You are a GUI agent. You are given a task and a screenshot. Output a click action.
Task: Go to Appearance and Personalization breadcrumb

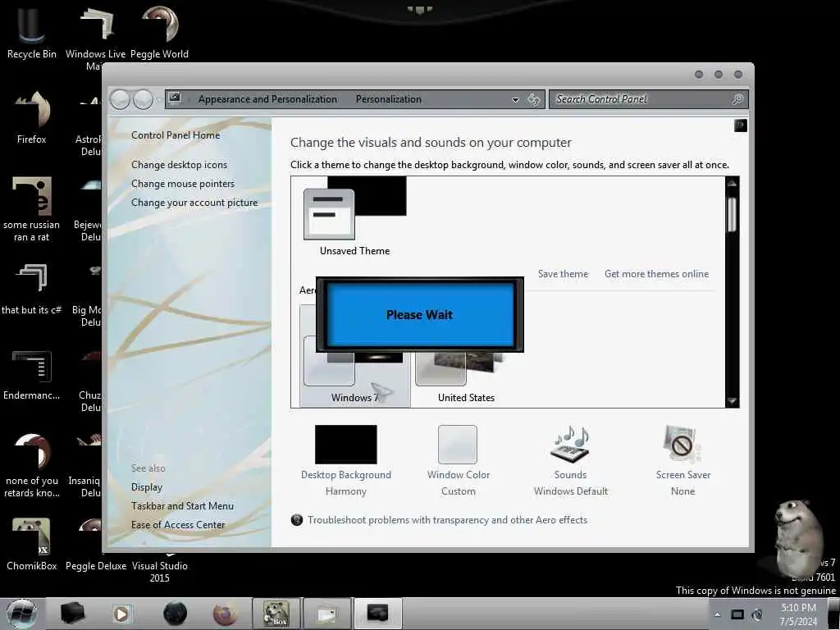(267, 99)
